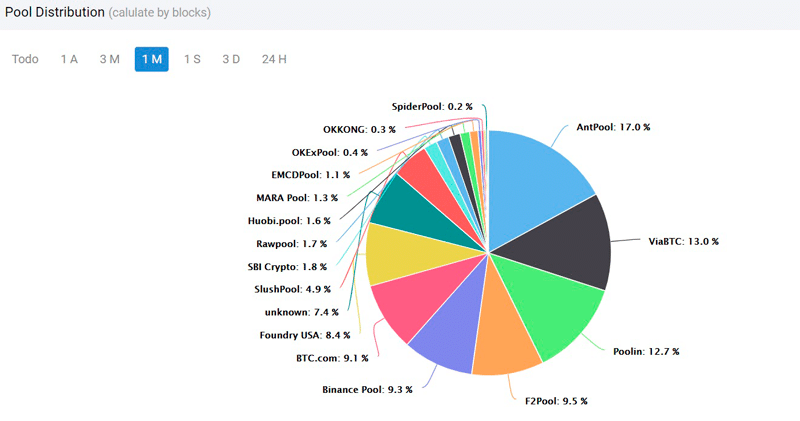Click the Pool Distribution heading
The height and width of the screenshot is (421, 800).
click(55, 12)
